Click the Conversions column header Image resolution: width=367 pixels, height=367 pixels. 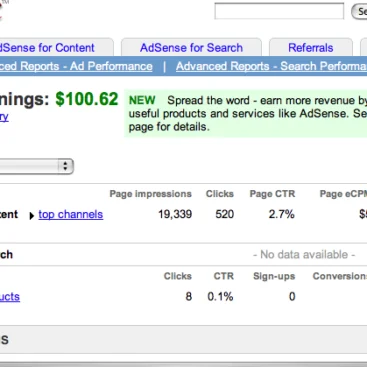coord(340,276)
